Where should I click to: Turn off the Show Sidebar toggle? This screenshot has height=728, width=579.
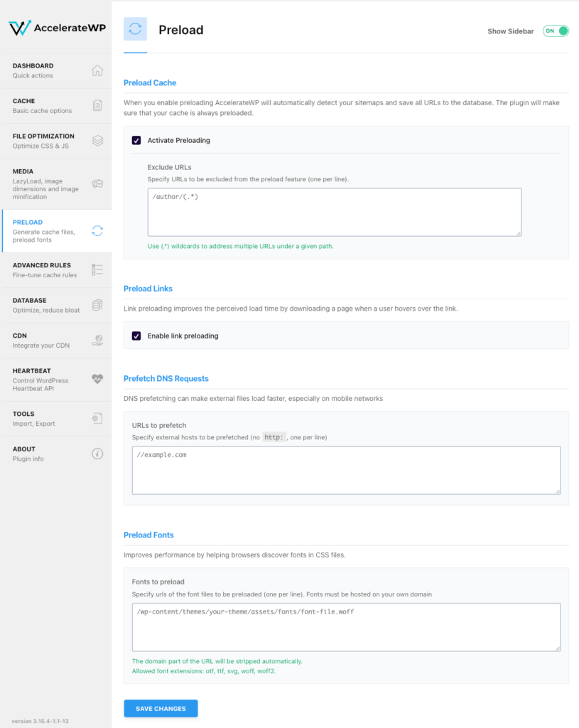coord(556,31)
